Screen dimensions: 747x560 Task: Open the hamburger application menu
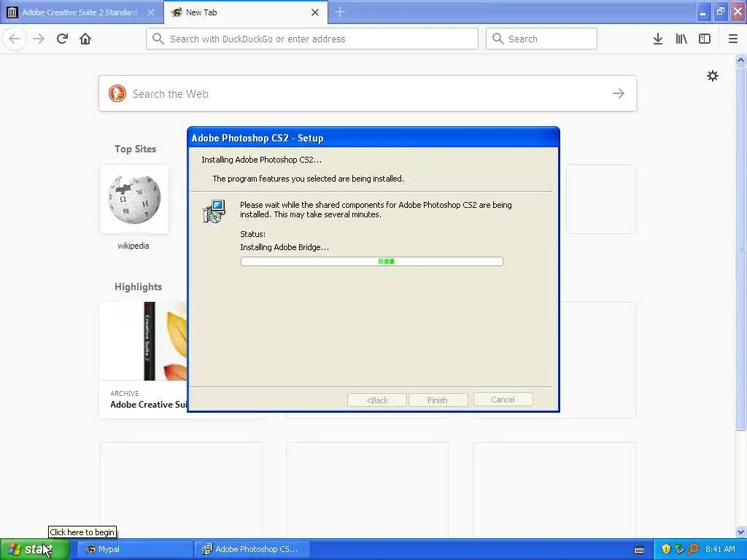tap(733, 39)
